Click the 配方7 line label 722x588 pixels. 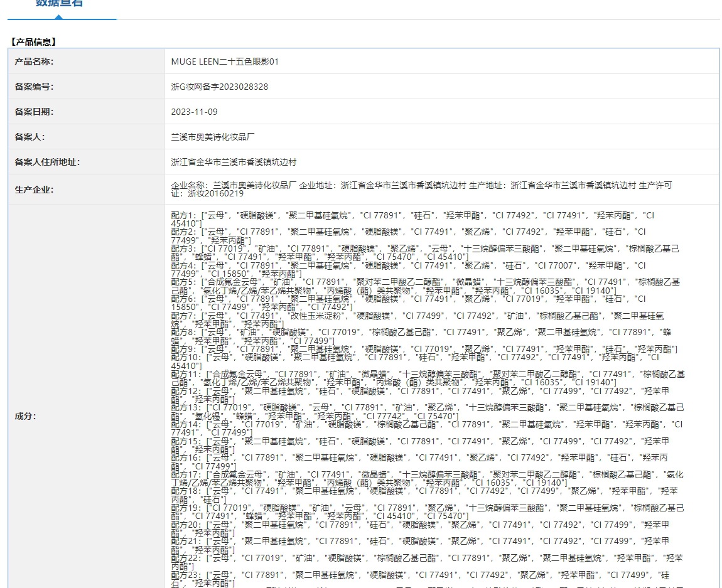pos(184,316)
